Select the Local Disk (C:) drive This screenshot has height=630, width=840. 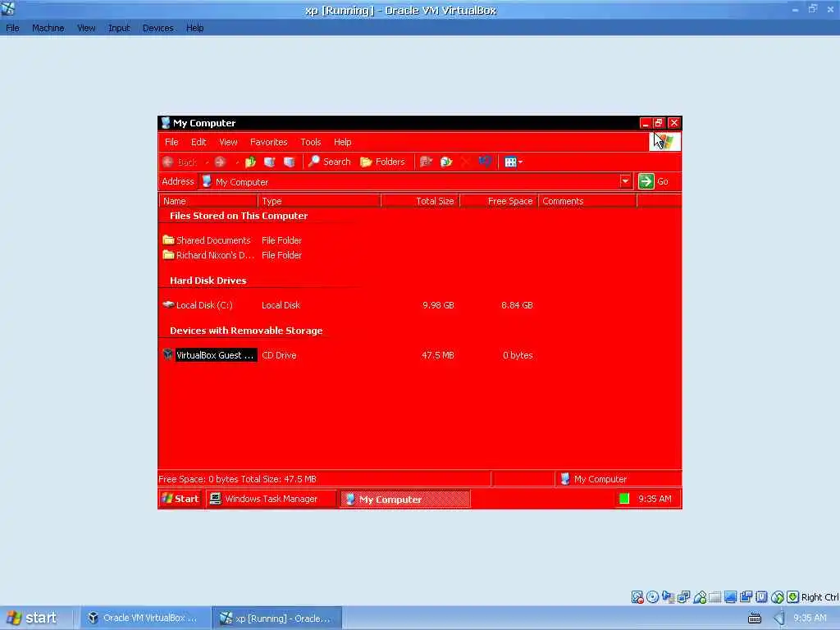point(198,305)
